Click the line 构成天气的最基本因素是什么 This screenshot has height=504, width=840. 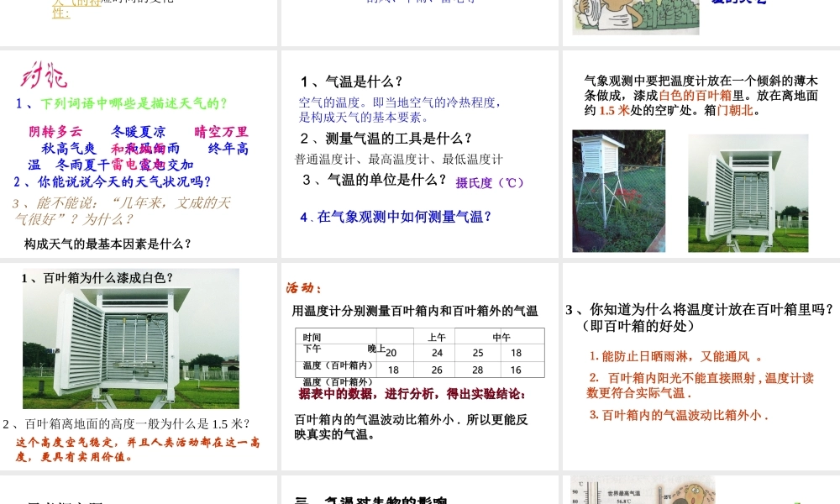[108, 244]
